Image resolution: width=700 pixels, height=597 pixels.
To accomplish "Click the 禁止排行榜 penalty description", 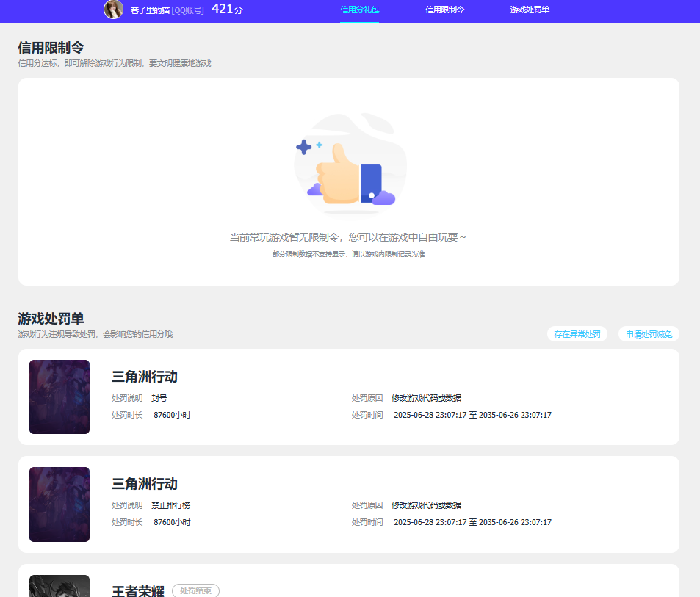I will 170,505.
